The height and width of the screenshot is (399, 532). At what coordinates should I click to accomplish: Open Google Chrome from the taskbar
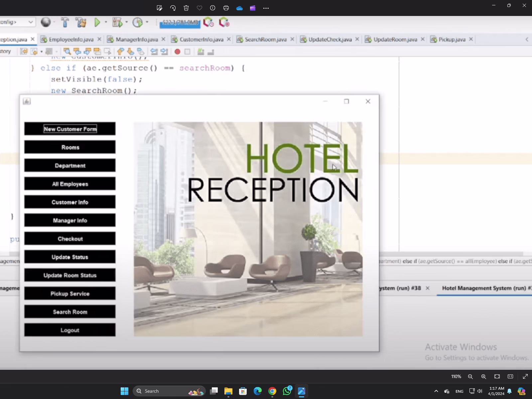[x=272, y=391]
